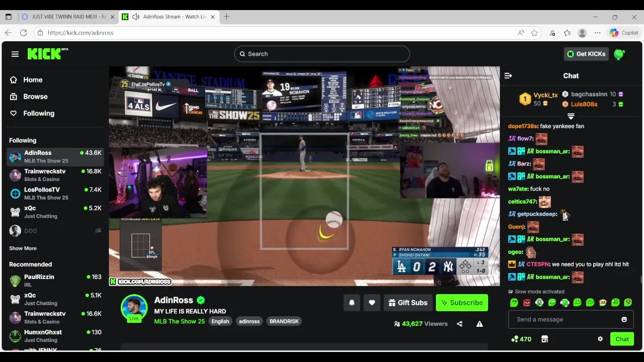This screenshot has width=644, height=362.
Task: Open the MLB The Show 25 category link below the title
Action: 179,321
